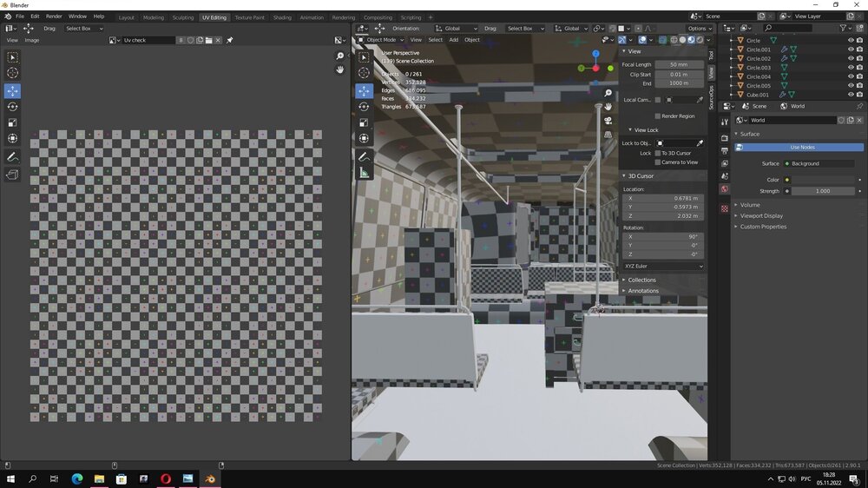Expand the Collections panel
The image size is (868, 488).
(x=641, y=280)
